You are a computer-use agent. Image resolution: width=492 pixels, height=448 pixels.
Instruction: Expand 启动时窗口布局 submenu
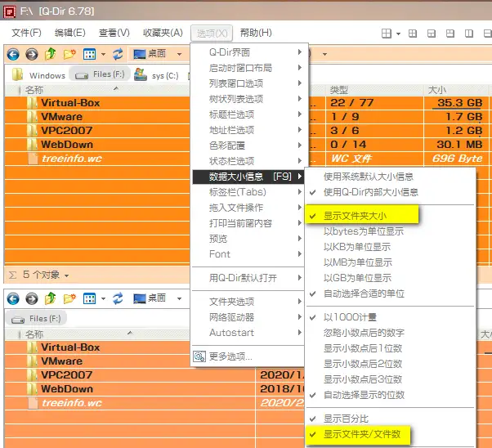248,68
